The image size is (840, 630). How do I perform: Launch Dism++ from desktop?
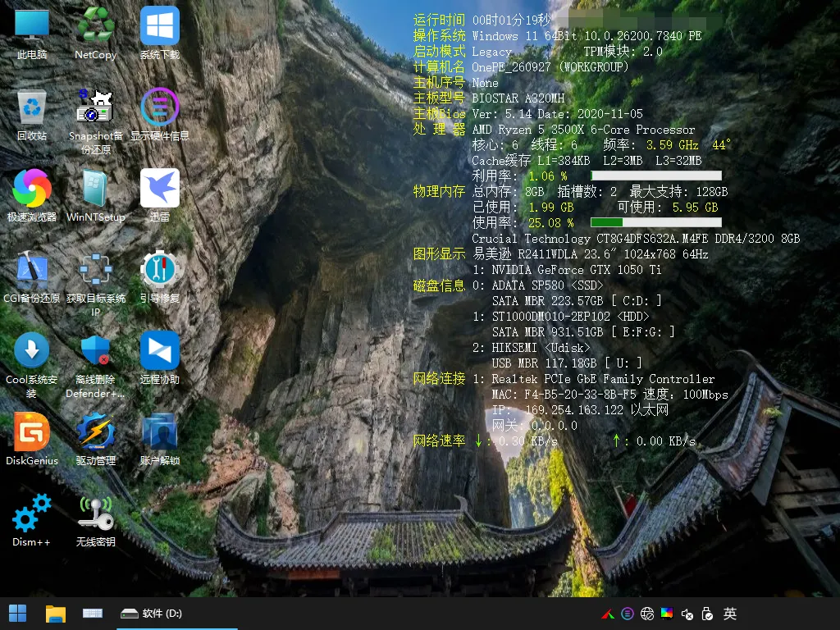pos(32,521)
